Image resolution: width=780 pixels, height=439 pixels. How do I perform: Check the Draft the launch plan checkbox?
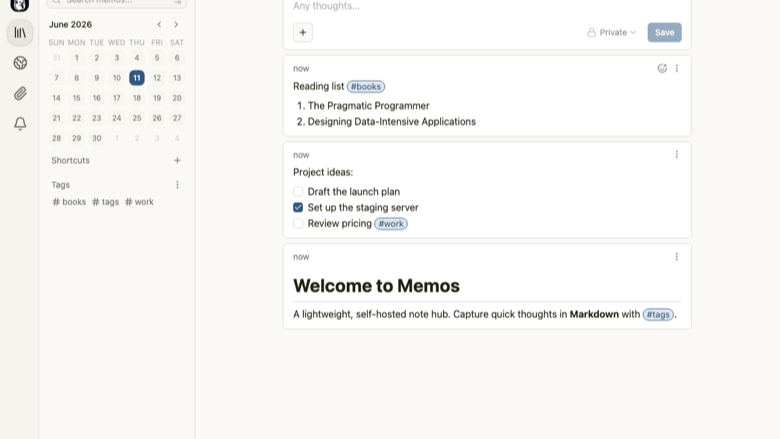click(x=298, y=191)
